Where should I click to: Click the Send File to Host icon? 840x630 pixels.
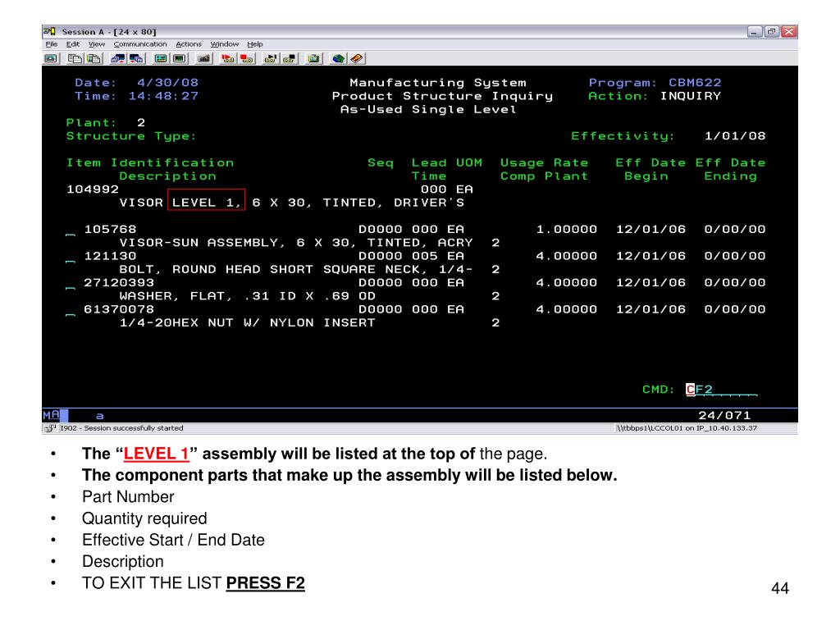pyautogui.click(x=117, y=58)
